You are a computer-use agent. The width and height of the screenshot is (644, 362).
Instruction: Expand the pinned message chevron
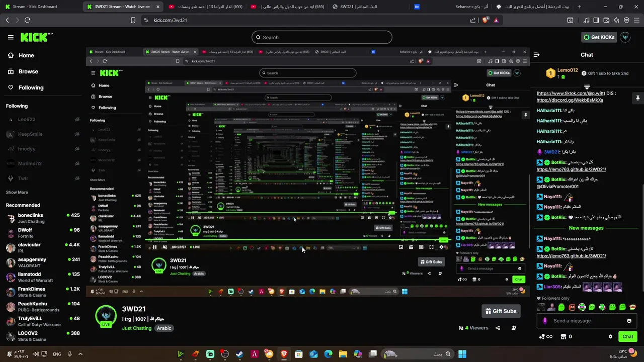tap(587, 87)
